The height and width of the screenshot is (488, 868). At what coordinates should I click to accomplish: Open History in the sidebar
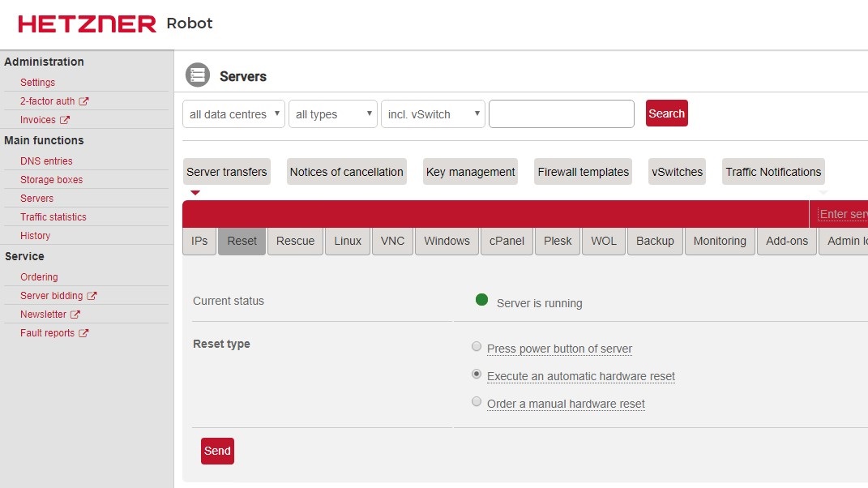(36, 236)
